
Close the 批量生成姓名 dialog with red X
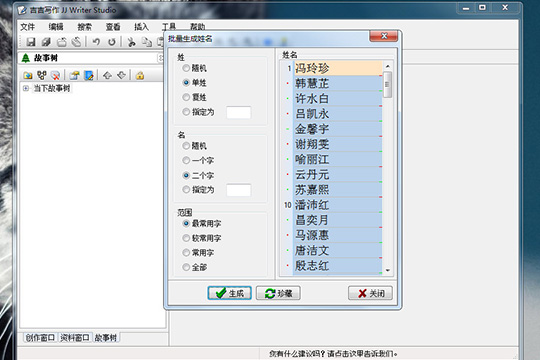pyautogui.click(x=384, y=36)
